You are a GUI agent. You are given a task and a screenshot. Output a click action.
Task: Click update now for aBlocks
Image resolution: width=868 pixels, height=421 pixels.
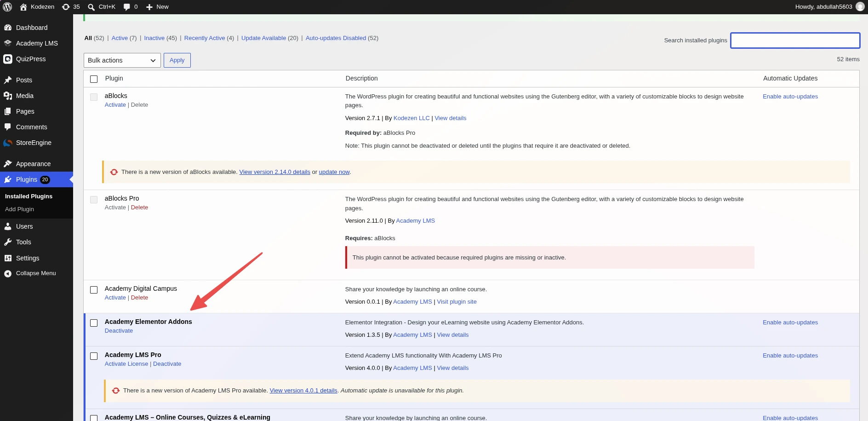(334, 172)
